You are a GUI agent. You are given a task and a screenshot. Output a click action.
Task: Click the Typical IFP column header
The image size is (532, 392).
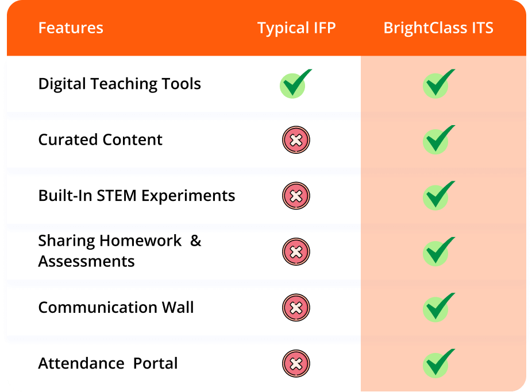click(296, 29)
